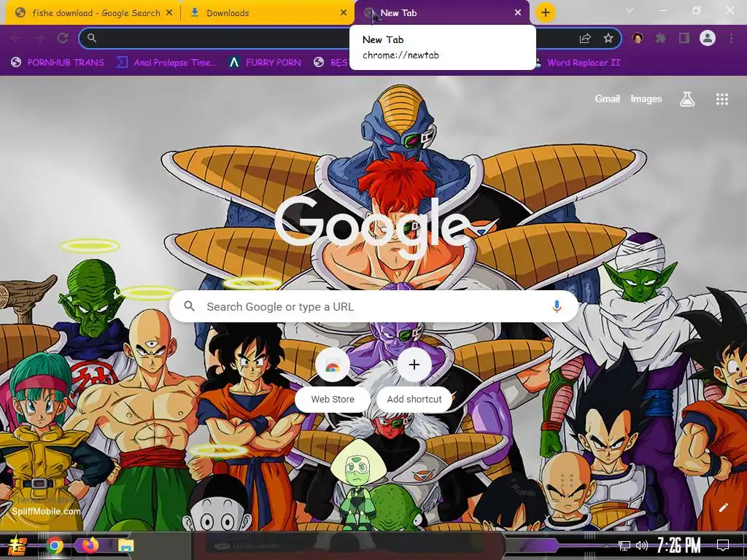Share this page via the share icon
This screenshot has width=747, height=560.
pyautogui.click(x=585, y=39)
